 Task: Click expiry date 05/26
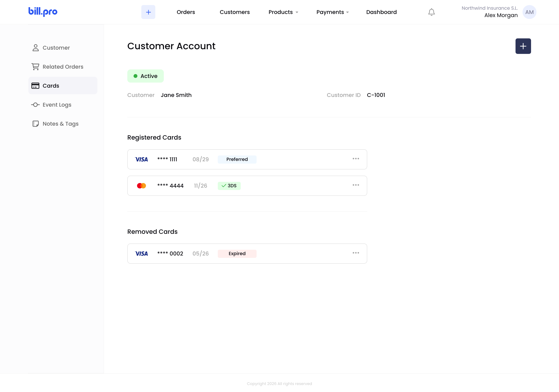[201, 254]
